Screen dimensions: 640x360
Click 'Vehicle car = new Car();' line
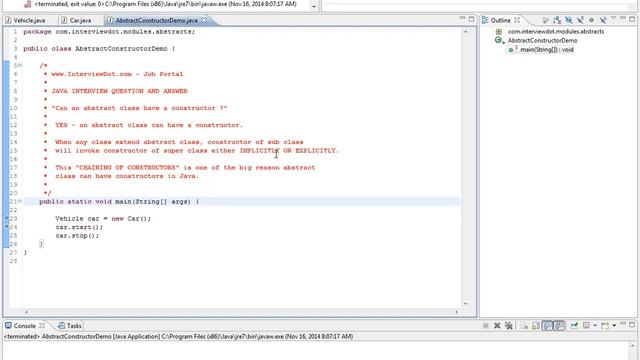pos(103,218)
